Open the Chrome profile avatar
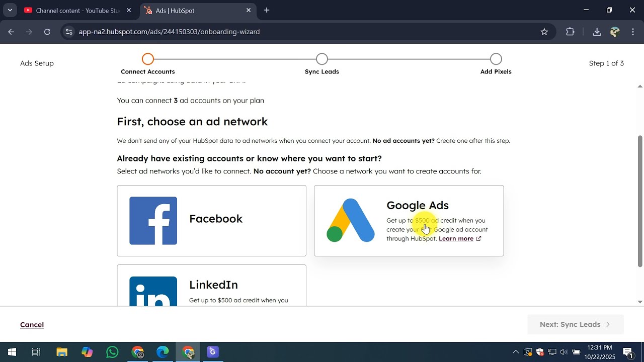This screenshot has width=644, height=362. 615,32
